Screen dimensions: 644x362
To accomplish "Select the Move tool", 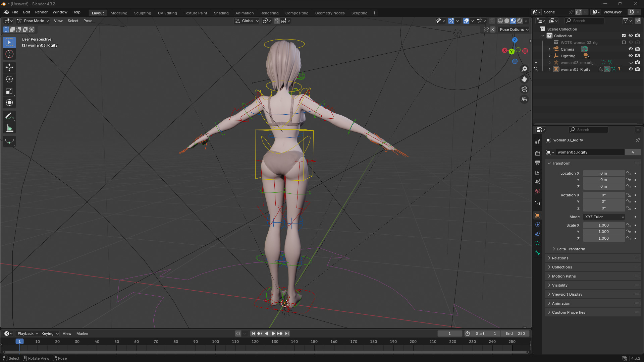I will tap(9, 67).
